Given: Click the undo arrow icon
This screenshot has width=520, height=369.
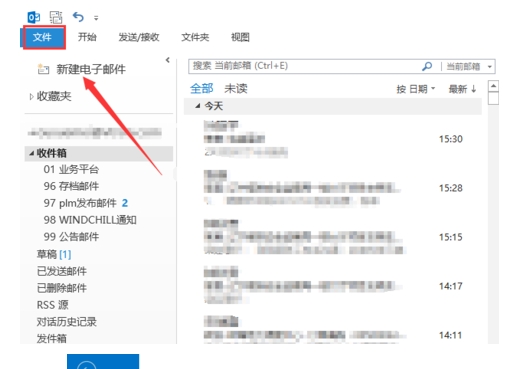Looking at the screenshot, I should tap(78, 17).
